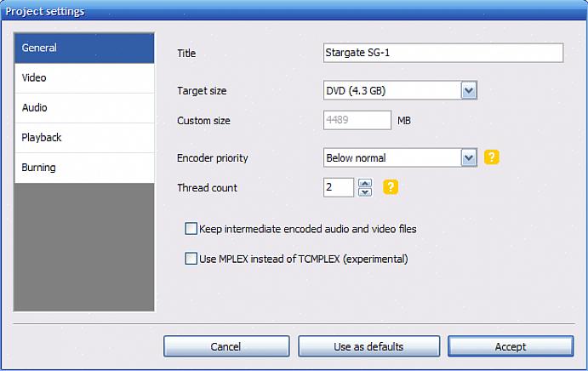Focus the Thread count value box
Viewport: 588px width, 371px height.
339,187
